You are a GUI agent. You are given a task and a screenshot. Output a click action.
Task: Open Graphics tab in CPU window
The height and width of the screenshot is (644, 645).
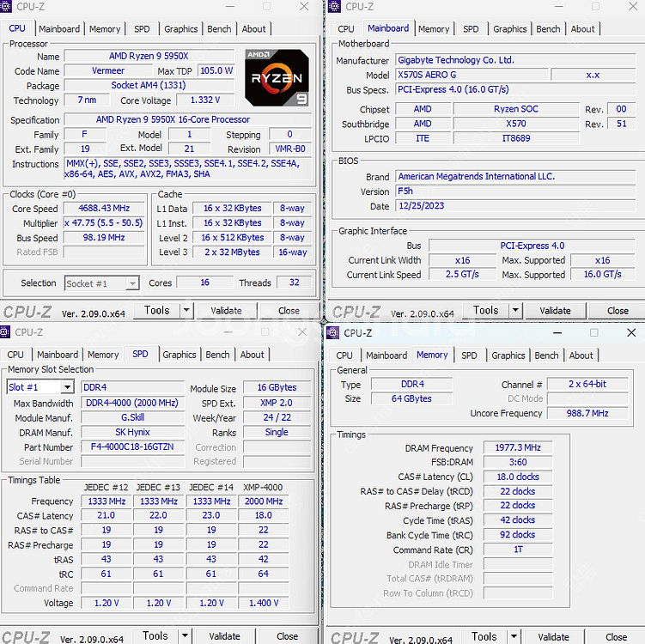pos(181,29)
